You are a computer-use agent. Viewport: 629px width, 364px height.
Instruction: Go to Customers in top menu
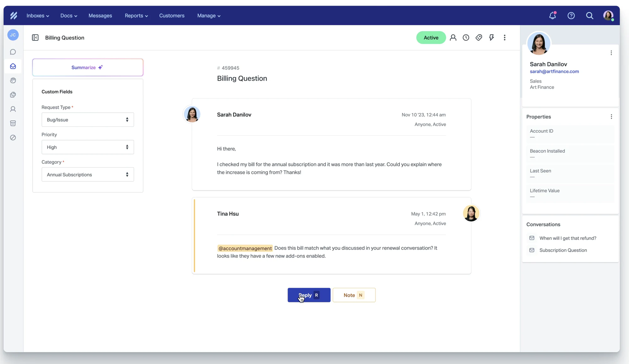172,16
